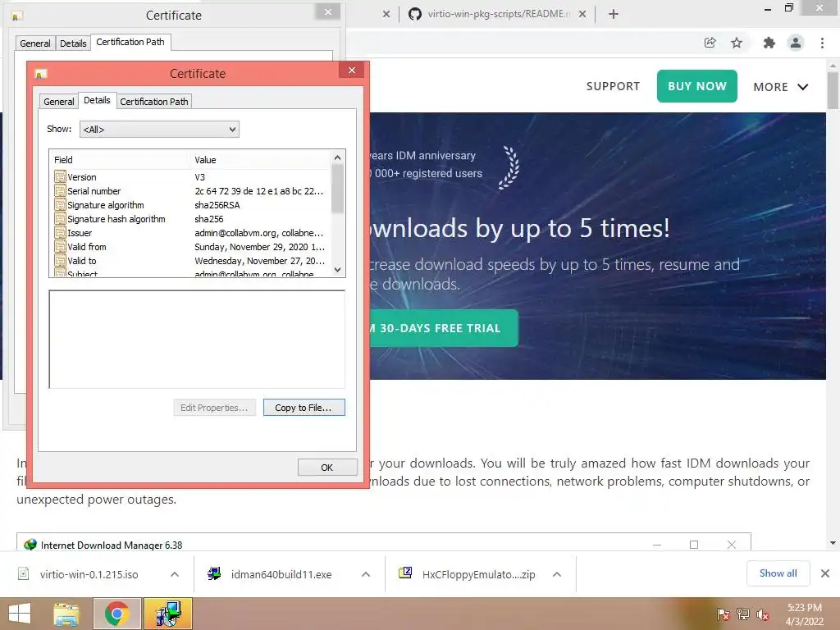This screenshot has width=840, height=630.
Task: Select the Version field row
Action: (190, 177)
